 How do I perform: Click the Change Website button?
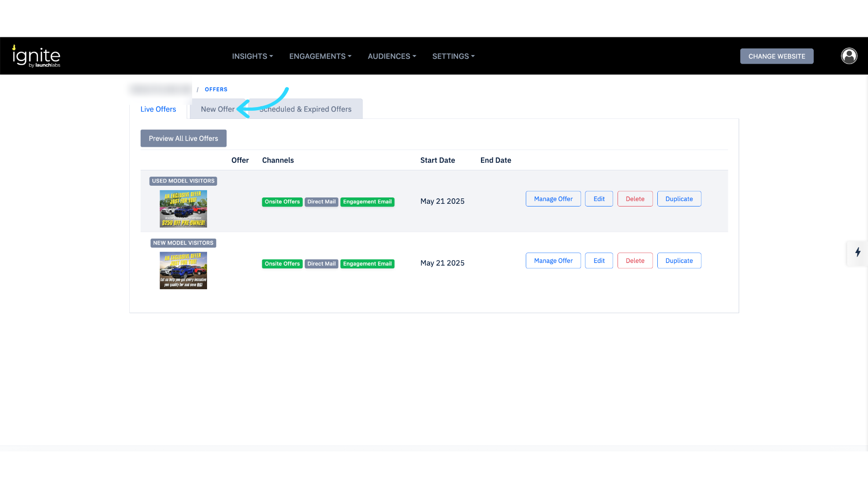pos(776,56)
